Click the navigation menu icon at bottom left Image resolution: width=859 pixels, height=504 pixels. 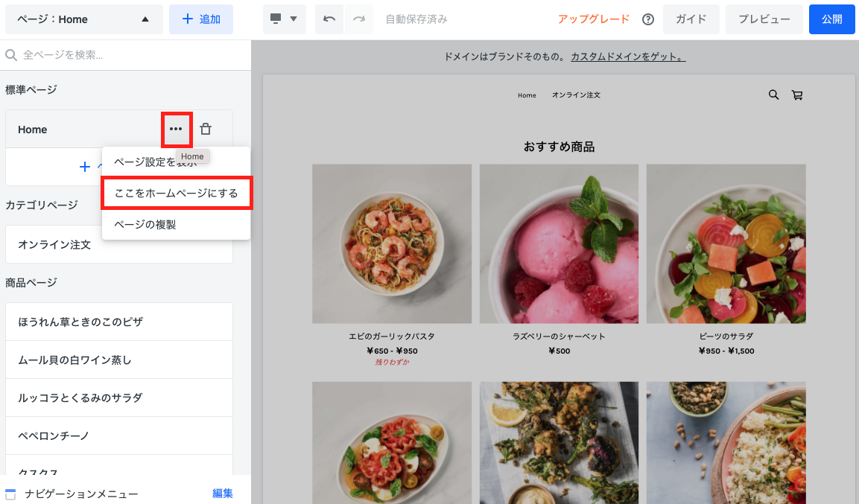[10, 494]
